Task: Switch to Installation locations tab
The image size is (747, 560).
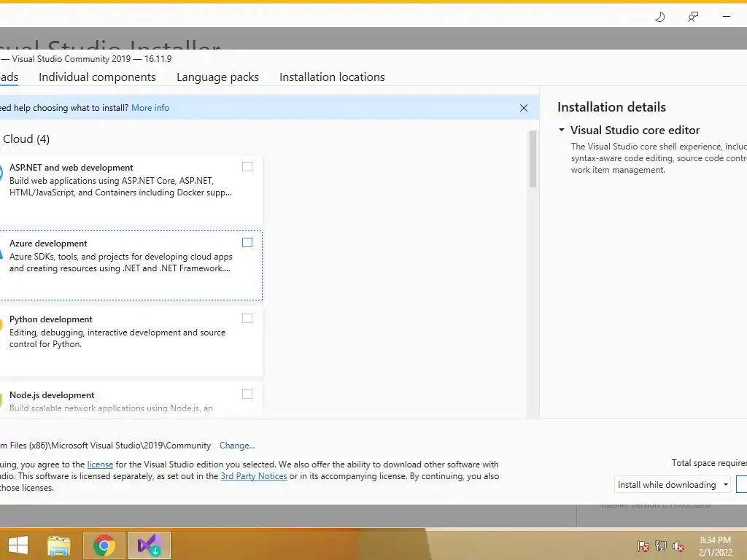Action: tap(332, 77)
